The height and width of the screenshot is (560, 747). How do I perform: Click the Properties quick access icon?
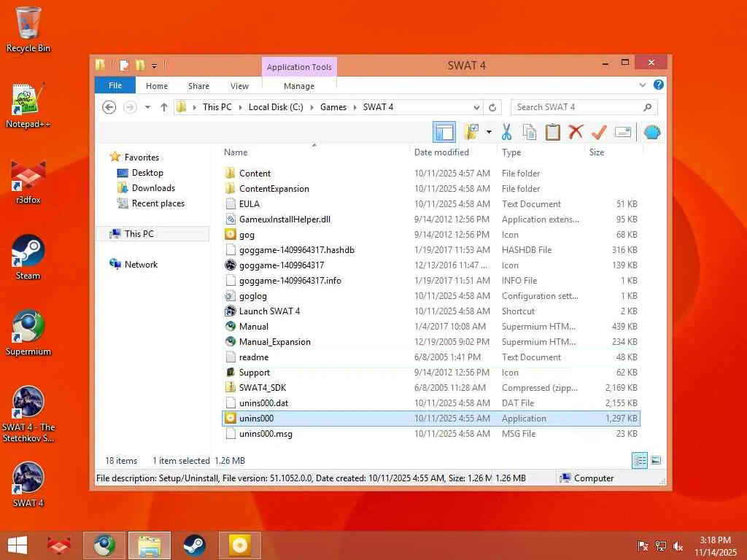point(124,65)
